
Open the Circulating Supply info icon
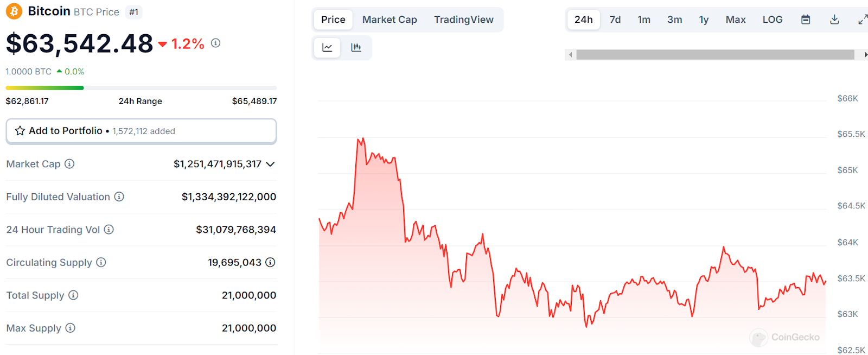101,262
